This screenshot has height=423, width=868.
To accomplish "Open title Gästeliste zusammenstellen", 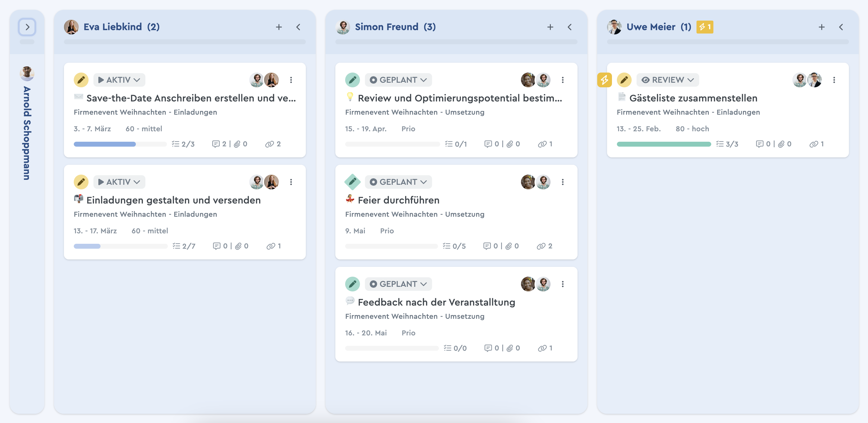I will click(x=693, y=98).
